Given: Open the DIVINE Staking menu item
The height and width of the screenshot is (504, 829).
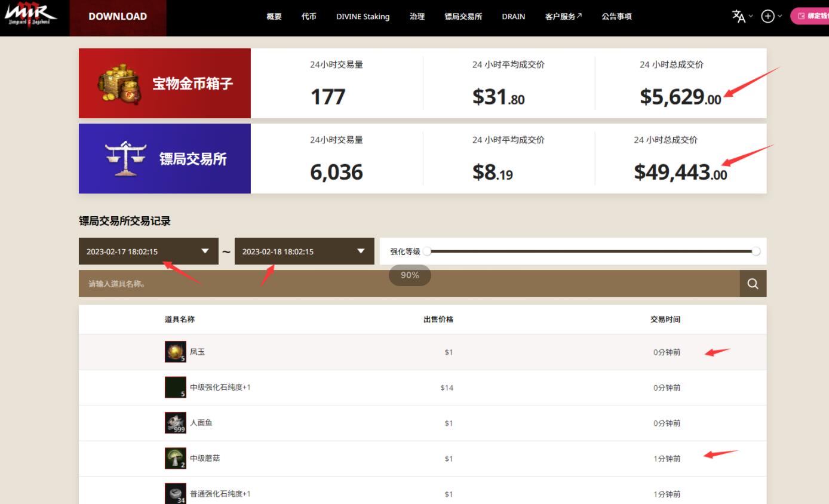Looking at the screenshot, I should click(x=363, y=17).
